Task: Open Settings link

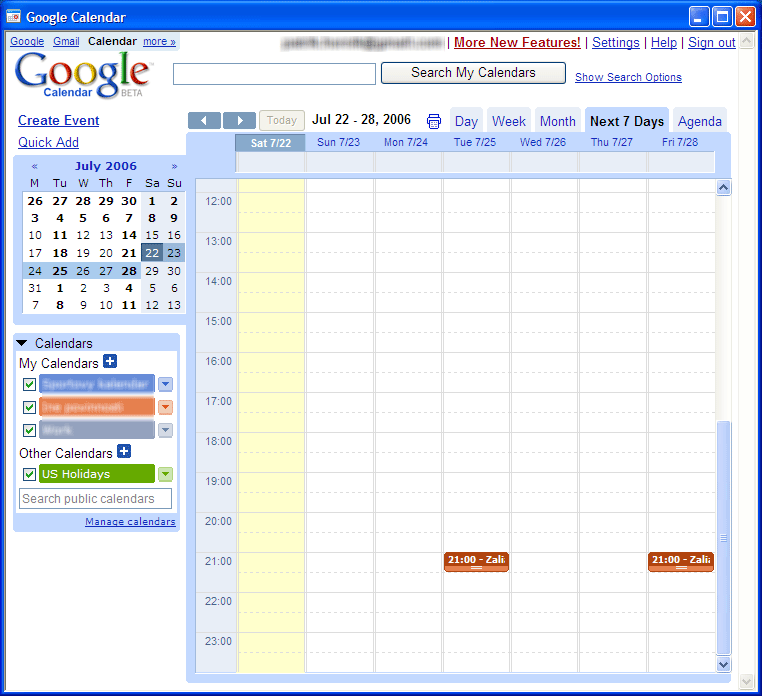Action: pos(616,42)
